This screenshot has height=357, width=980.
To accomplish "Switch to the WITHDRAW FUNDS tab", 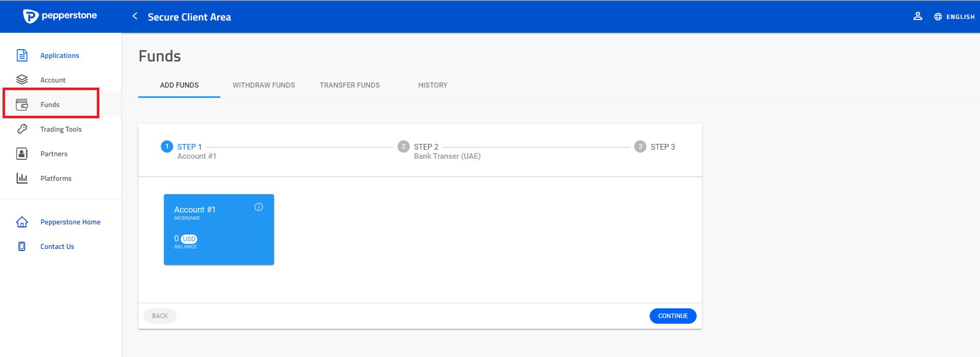I will pyautogui.click(x=264, y=85).
